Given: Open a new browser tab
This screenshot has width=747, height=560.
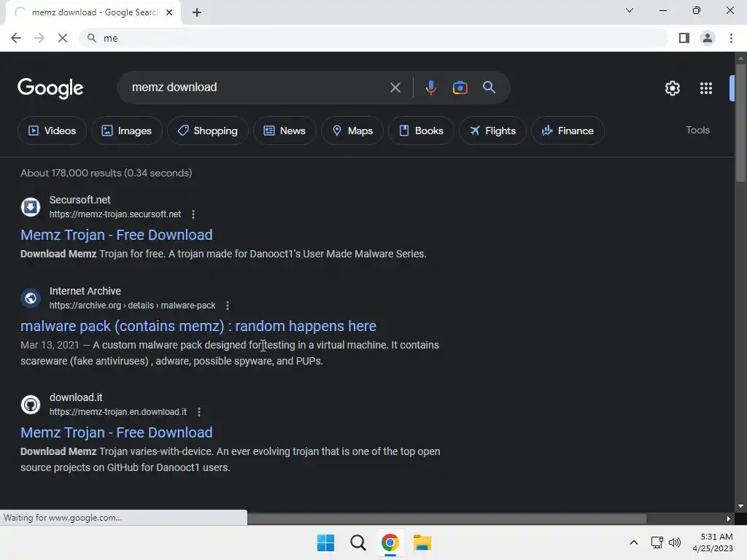Looking at the screenshot, I should [x=197, y=13].
